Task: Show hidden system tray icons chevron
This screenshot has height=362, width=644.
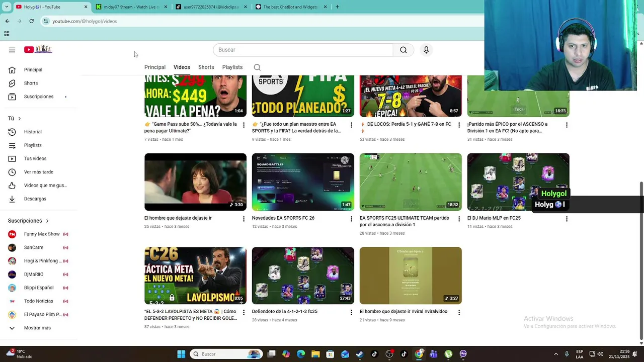Action: tap(556, 354)
